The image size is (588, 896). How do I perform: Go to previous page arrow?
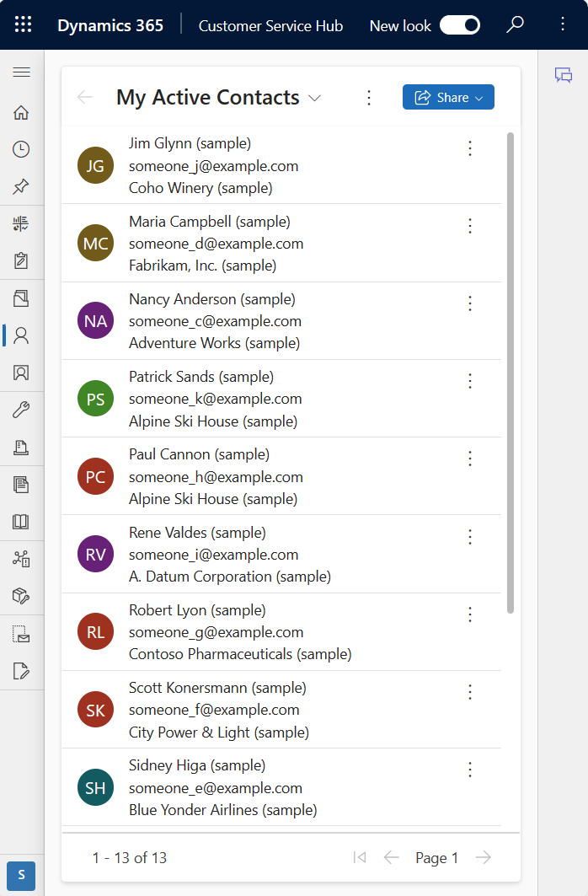tap(391, 857)
